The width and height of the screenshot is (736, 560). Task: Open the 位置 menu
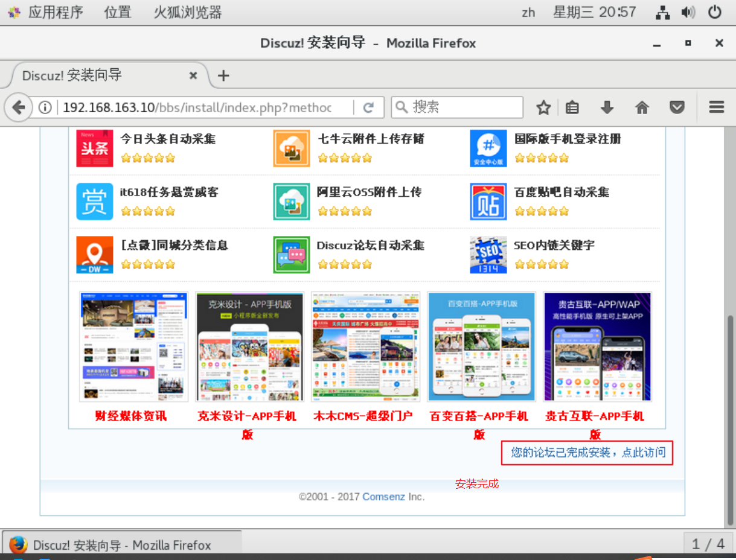pos(118,12)
